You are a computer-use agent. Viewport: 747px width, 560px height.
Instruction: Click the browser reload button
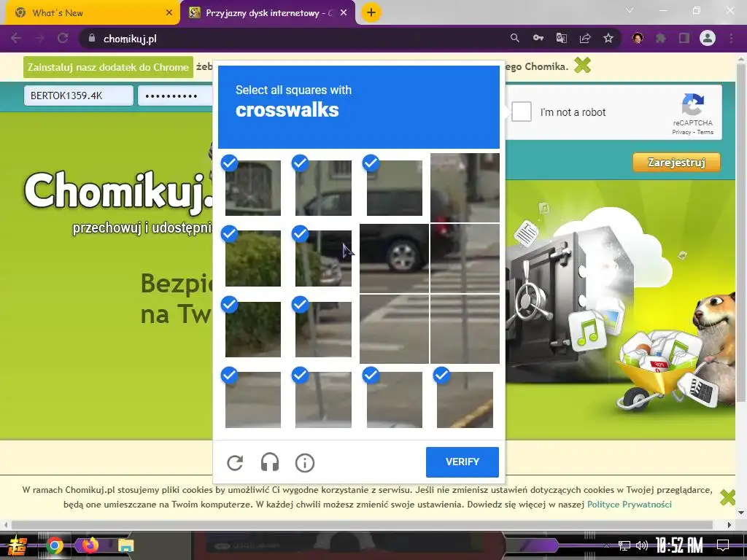(x=63, y=38)
